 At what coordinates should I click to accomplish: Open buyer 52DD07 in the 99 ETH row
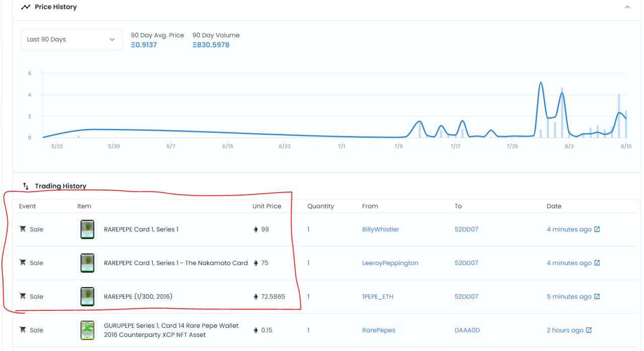pyautogui.click(x=466, y=229)
